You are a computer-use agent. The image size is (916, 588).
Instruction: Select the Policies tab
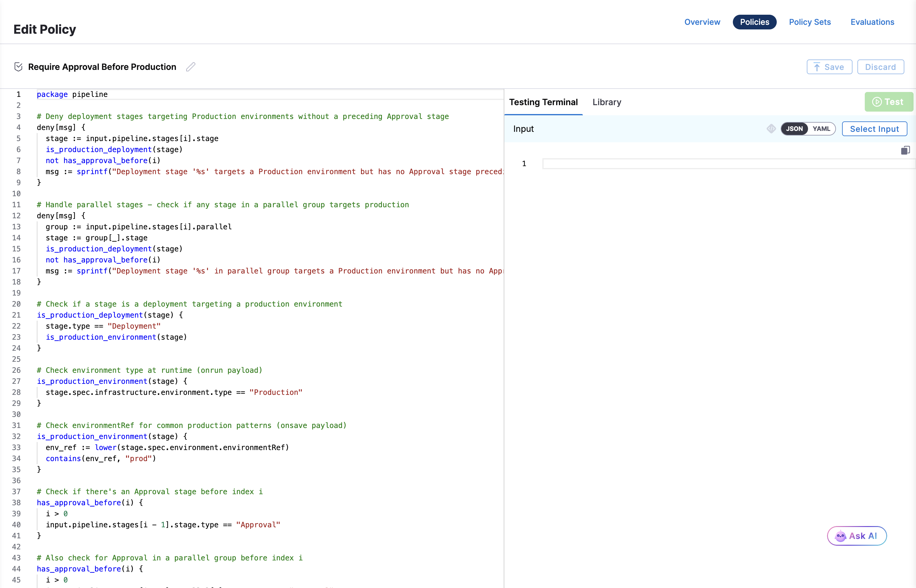[754, 22]
